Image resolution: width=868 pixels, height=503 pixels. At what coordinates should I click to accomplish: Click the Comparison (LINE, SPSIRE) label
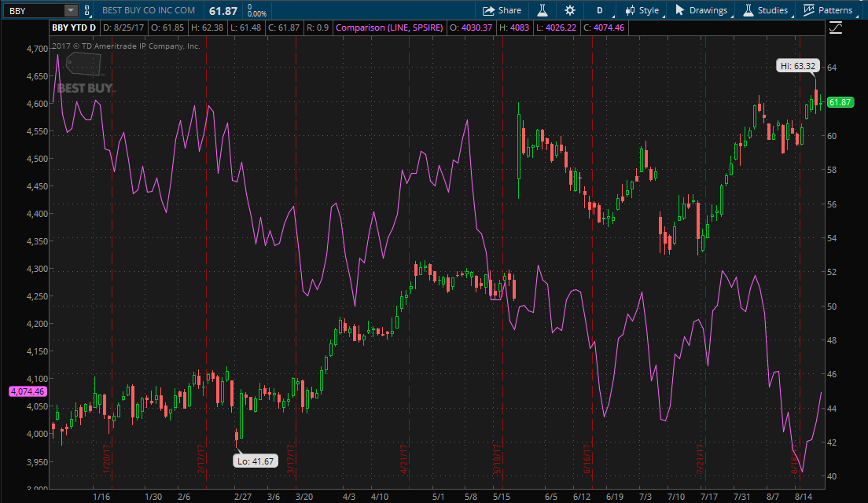click(x=389, y=28)
